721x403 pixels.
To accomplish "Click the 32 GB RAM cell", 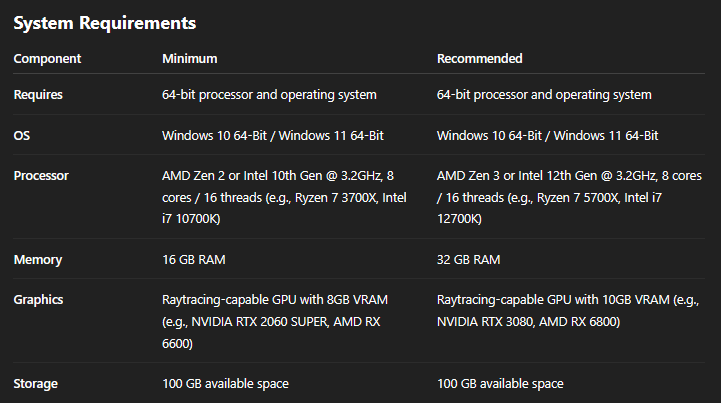I will pos(469,260).
